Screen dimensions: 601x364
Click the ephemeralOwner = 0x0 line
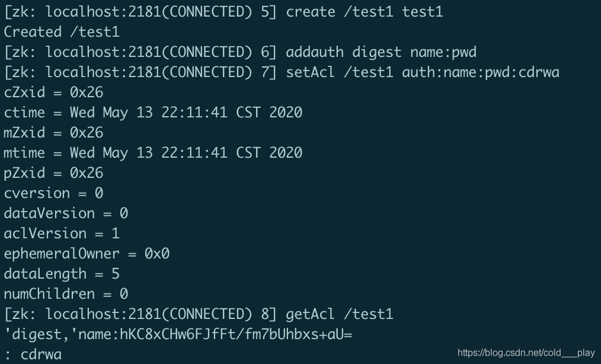point(87,254)
